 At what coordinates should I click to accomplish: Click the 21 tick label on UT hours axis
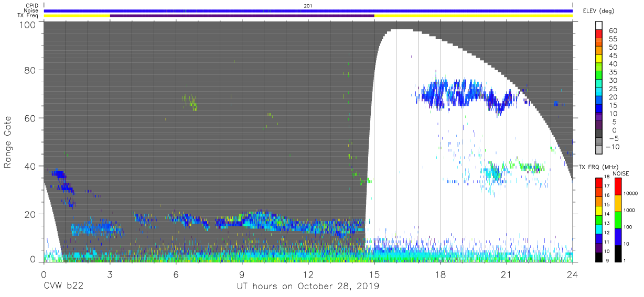tap(507, 274)
